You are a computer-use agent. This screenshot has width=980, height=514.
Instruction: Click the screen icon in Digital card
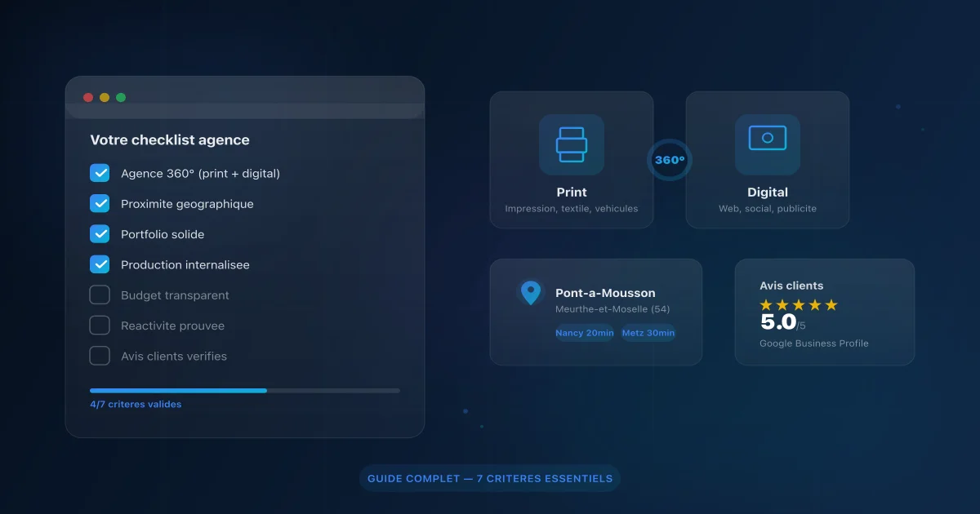(x=768, y=139)
